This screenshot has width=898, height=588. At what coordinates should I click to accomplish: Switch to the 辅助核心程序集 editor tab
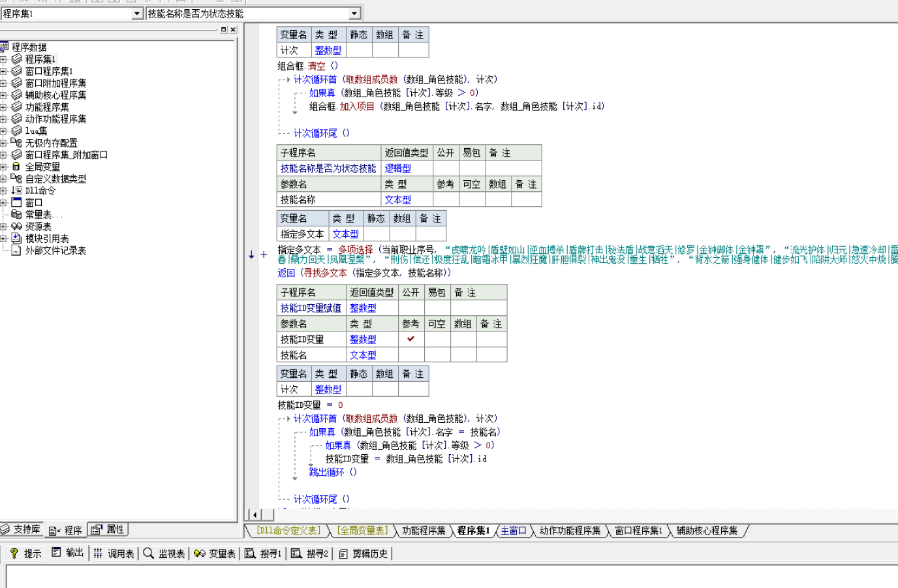[x=707, y=531]
